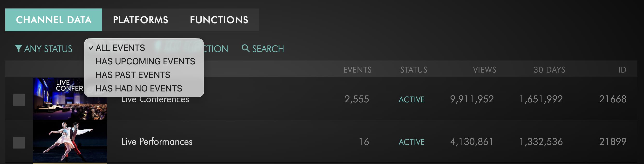Open the PLATFORMS tab
Image resolution: width=644 pixels, height=164 pixels.
[141, 20]
